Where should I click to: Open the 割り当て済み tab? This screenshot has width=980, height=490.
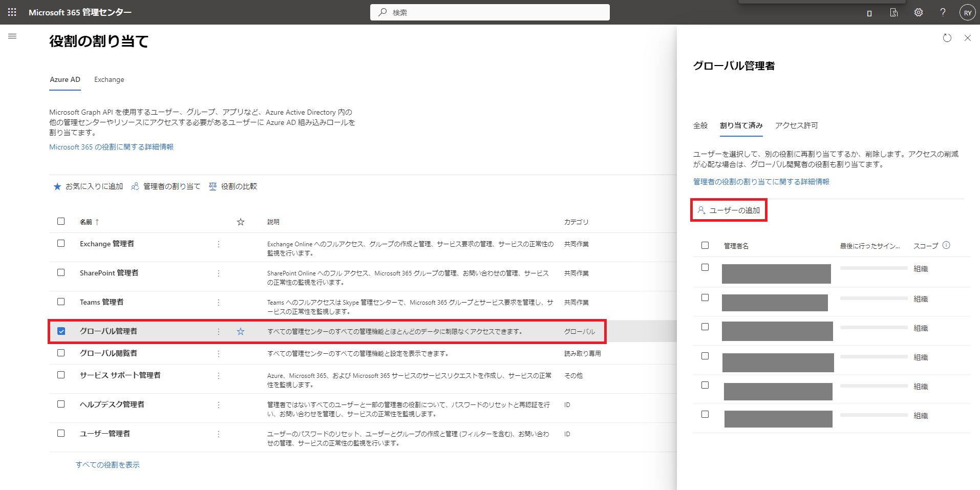(741, 125)
